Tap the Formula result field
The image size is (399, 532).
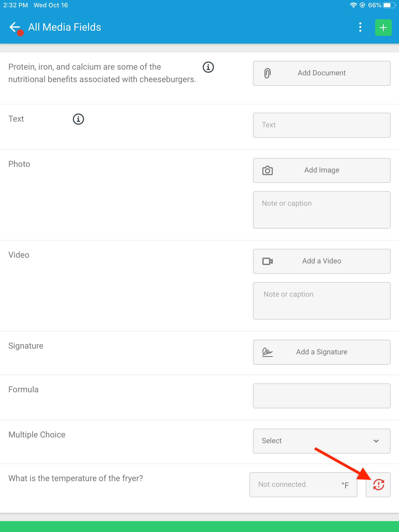tap(322, 396)
